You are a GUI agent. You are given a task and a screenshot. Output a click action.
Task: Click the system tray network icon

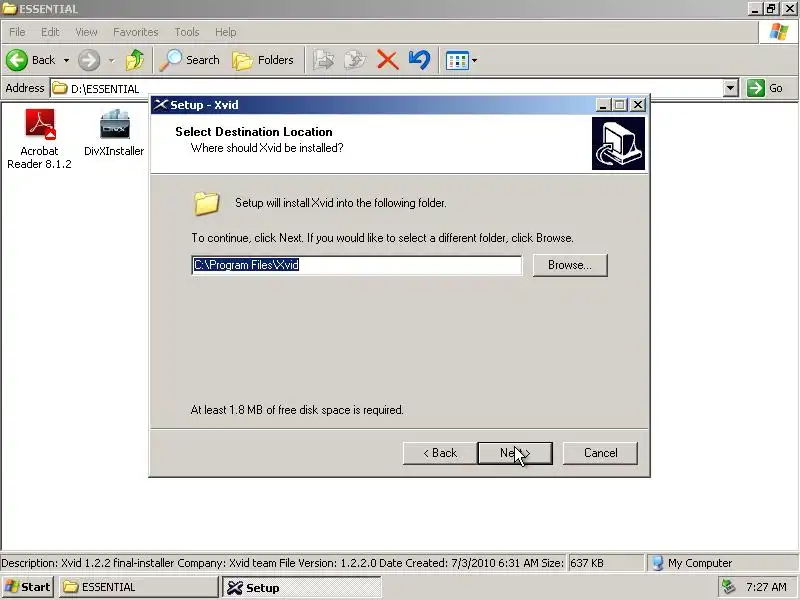pos(728,587)
